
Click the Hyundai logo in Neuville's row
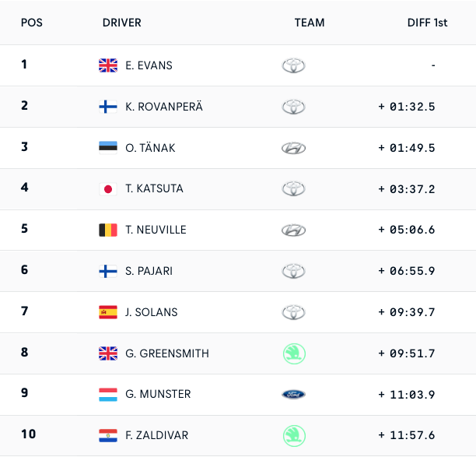tap(293, 230)
